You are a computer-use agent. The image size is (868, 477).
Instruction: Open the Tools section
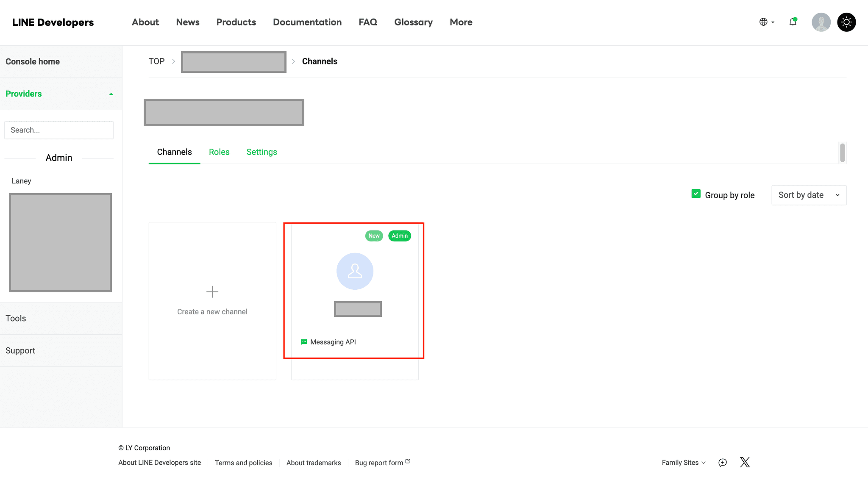point(61,318)
